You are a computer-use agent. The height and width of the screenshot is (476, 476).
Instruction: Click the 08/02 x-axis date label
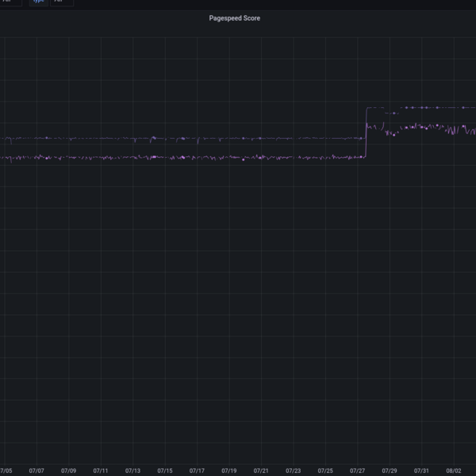click(x=454, y=470)
